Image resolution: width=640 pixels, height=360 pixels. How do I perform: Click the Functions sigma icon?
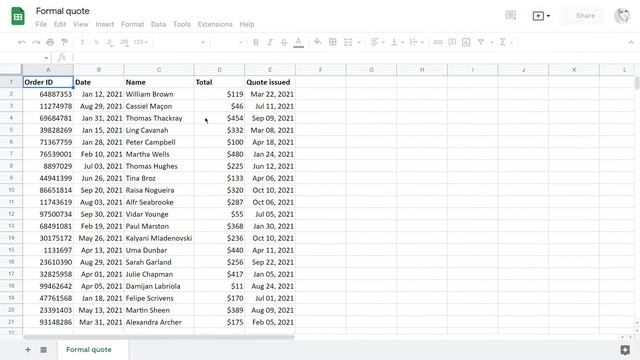click(503, 42)
